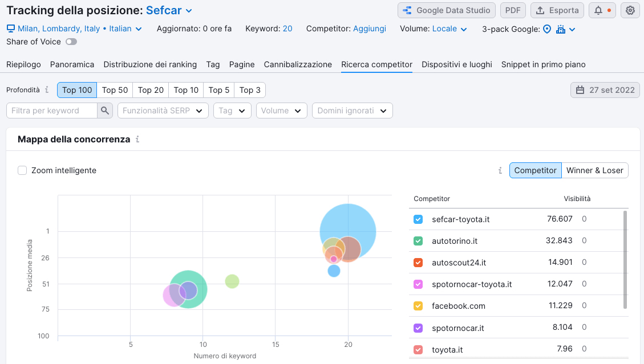Click the search magnifier icon in keyword filter
The width and height of the screenshot is (644, 364).
105,111
